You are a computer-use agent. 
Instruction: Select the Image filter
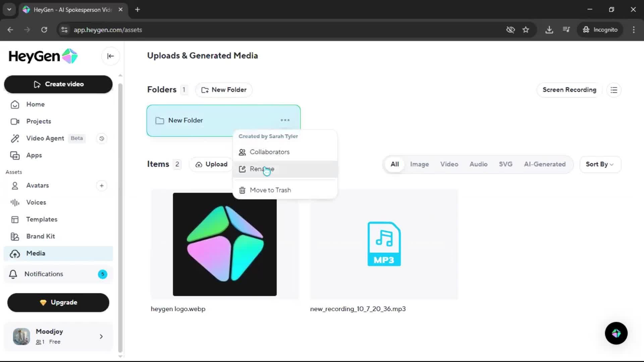point(419,164)
